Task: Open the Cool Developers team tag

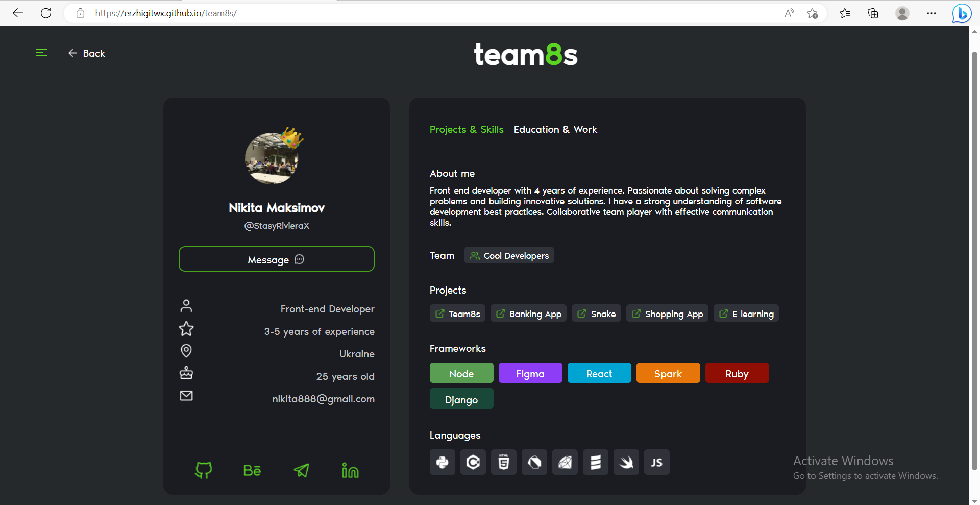Action: [509, 255]
